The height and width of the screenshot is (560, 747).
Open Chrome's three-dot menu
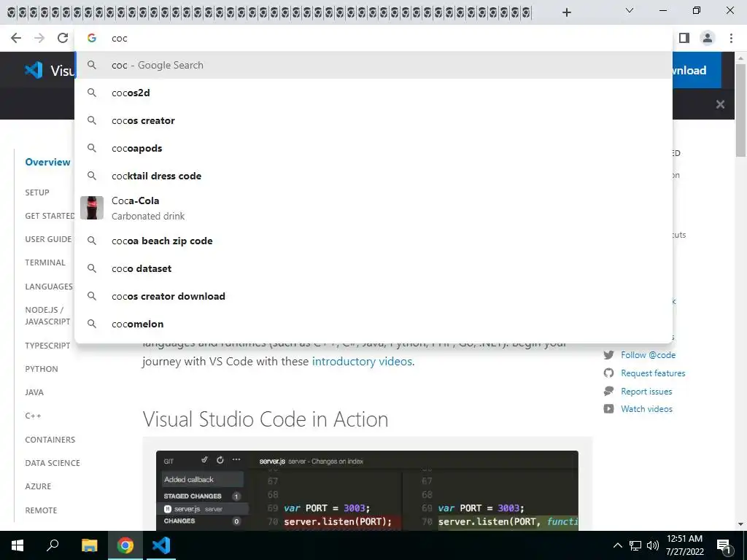click(731, 38)
